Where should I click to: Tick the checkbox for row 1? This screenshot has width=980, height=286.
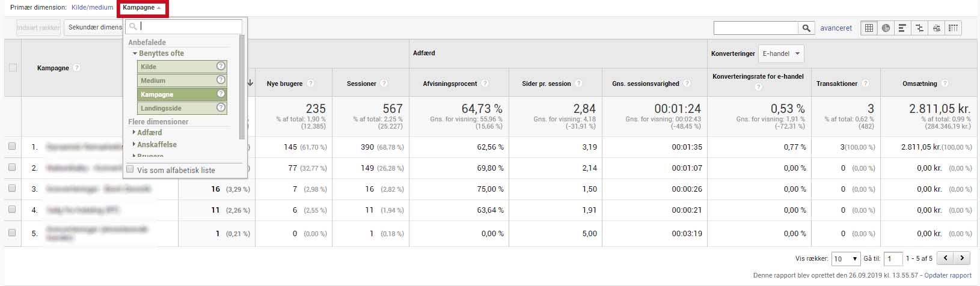pos(12,147)
